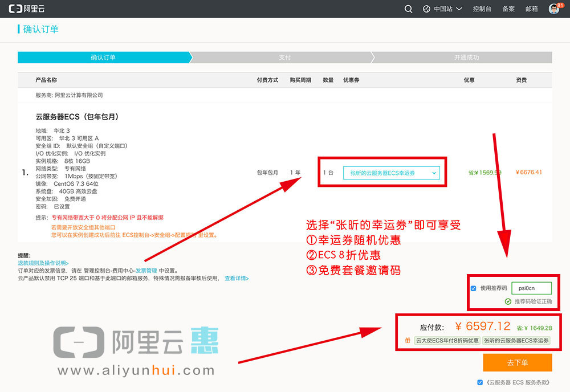The height and width of the screenshot is (392, 570).
Task: Toggle the 云服务器 ECS 服务条款 agreement checkbox
Action: (x=480, y=382)
